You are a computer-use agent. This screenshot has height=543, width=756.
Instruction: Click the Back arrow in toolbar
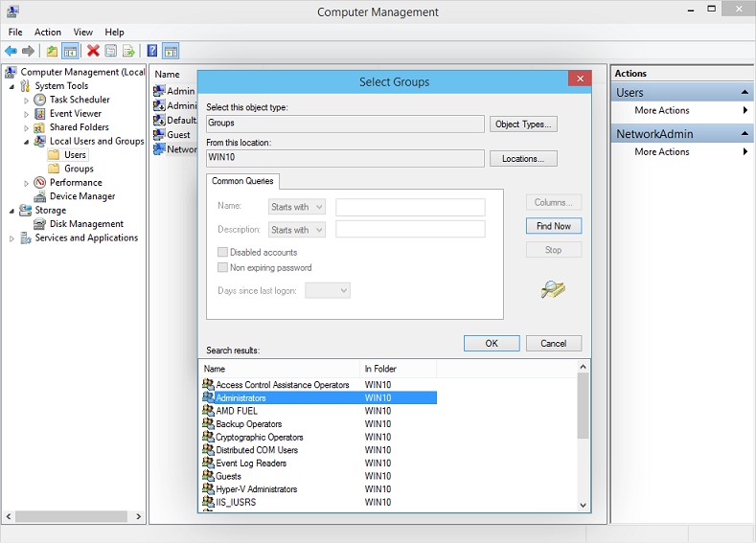point(11,51)
